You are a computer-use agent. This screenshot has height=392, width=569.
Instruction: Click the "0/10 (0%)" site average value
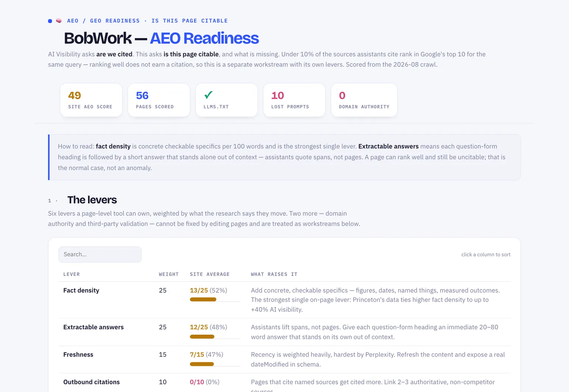pos(205,382)
